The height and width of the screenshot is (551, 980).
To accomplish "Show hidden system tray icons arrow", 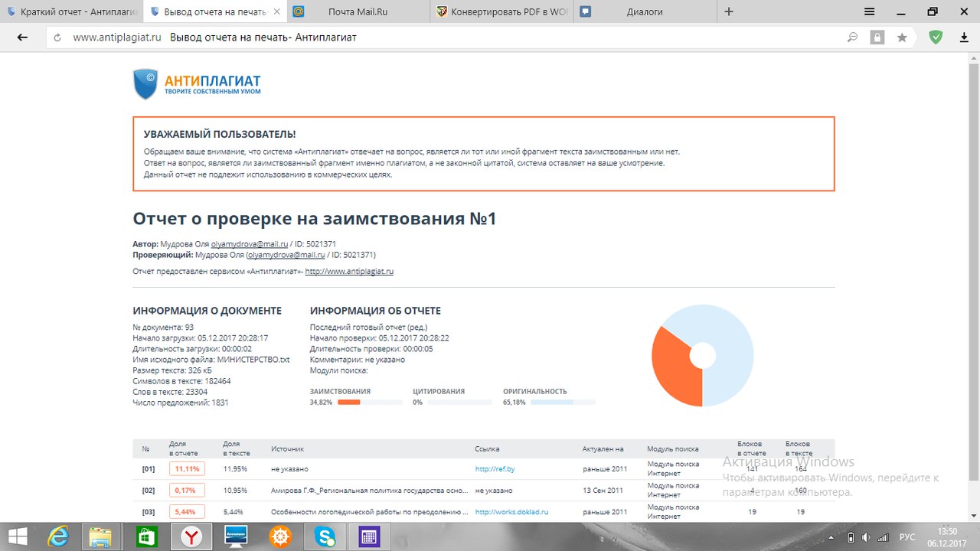I will 830,537.
